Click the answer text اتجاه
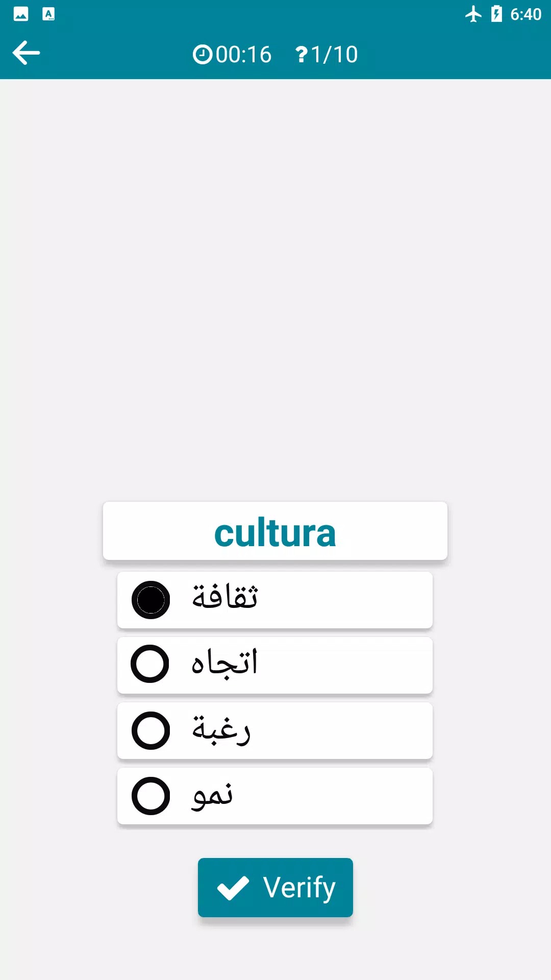551x980 pixels. (x=224, y=664)
